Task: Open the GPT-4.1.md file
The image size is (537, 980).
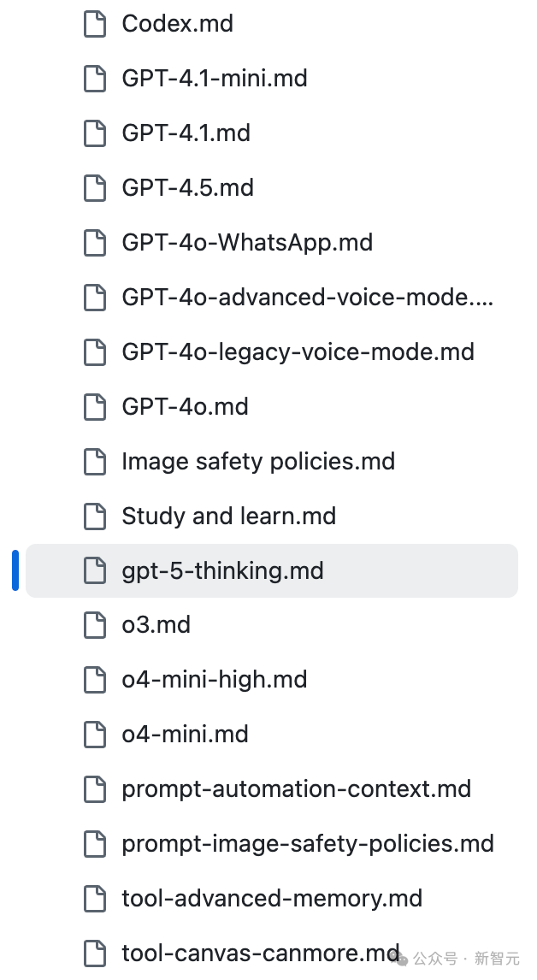Action: click(x=186, y=133)
